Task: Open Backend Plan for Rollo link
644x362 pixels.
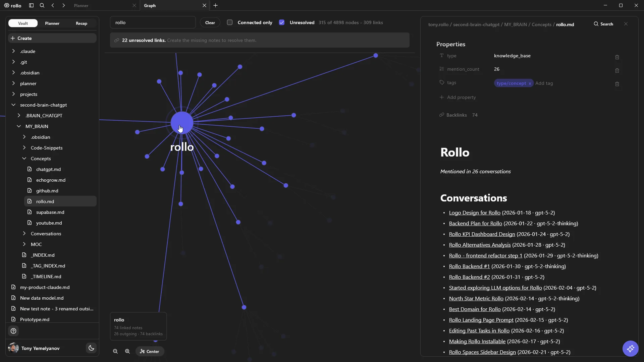Action: (475, 223)
